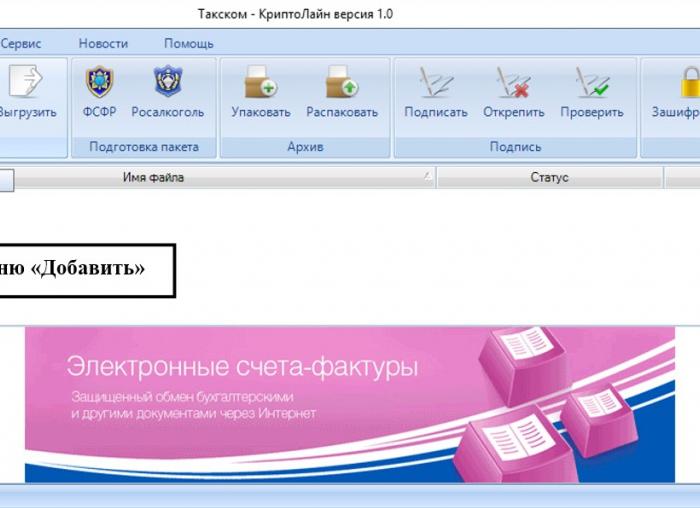700x508 pixels.
Task: Click the Проверить verify signature icon
Action: 592,82
